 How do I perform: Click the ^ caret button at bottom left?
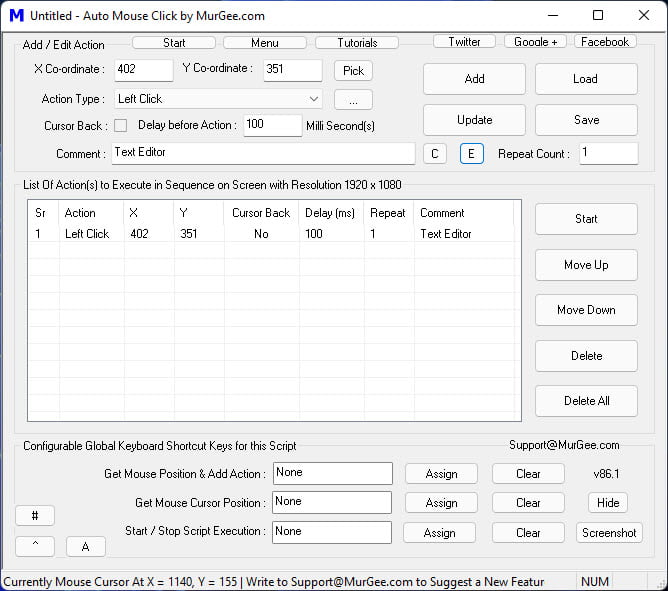pos(35,546)
